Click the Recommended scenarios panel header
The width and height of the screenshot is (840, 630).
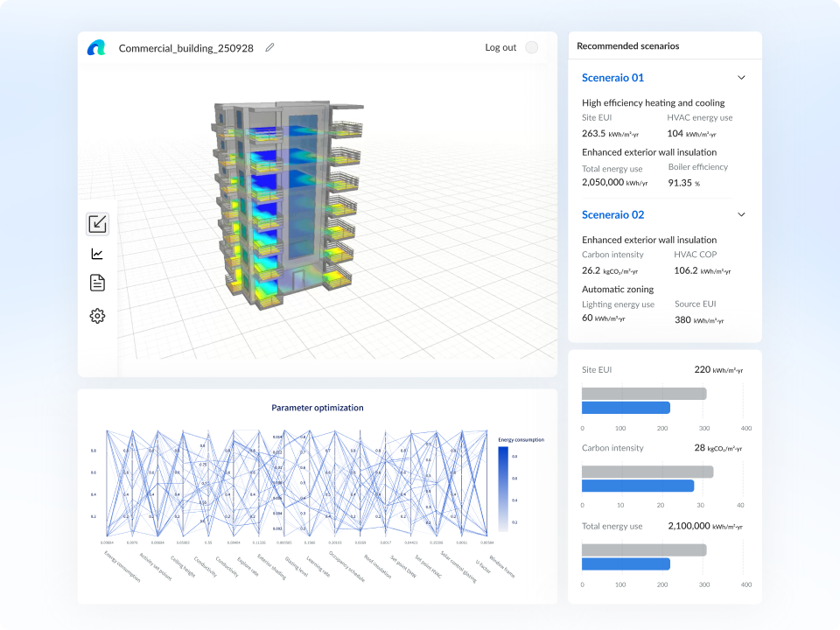627,45
